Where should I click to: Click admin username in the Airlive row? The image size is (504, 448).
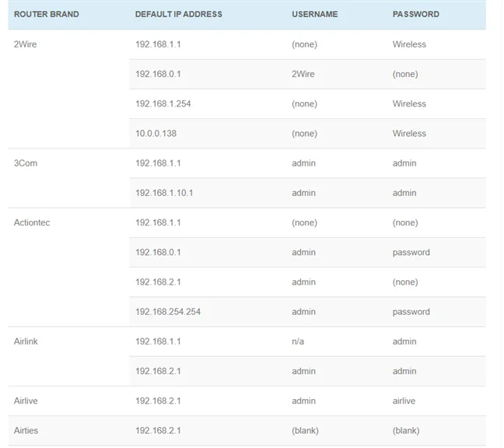pos(303,401)
